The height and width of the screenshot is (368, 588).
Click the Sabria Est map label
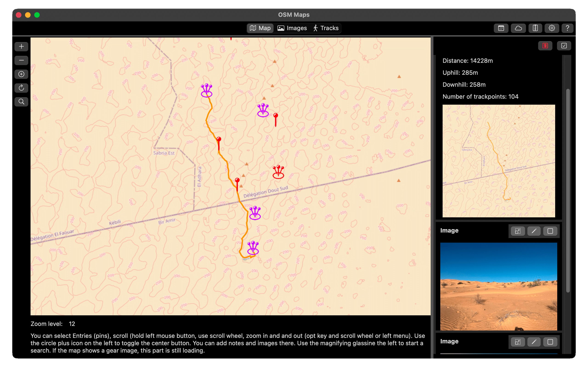164,153
